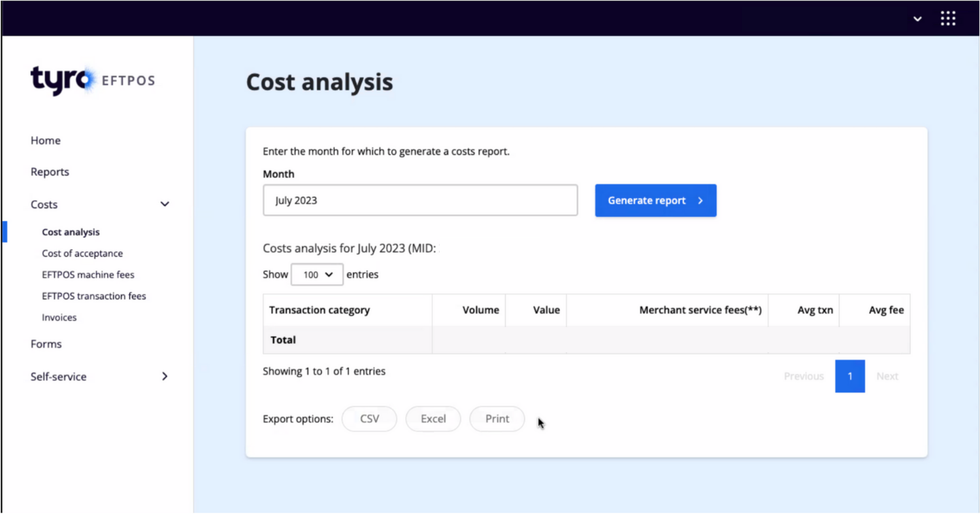This screenshot has width=980, height=514.
Task: Print the cost analysis report
Action: coord(497,419)
